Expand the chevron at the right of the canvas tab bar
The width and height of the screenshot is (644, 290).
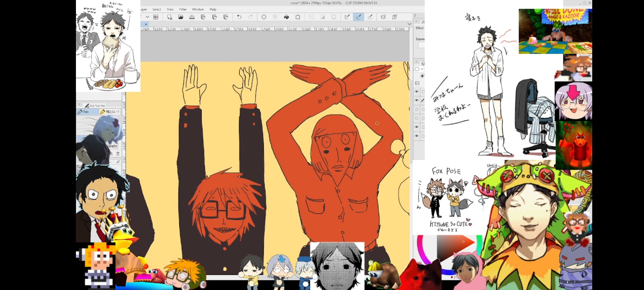(409, 24)
